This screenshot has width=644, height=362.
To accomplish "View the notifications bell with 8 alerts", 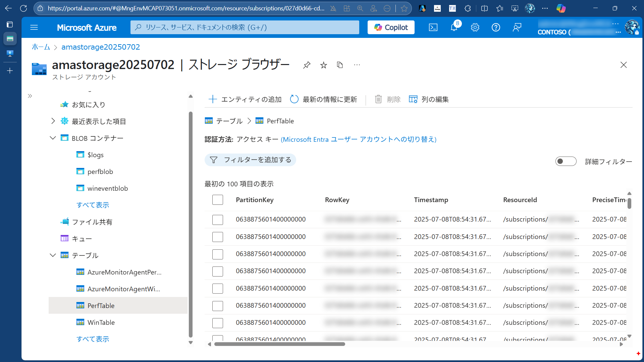I will click(x=454, y=27).
